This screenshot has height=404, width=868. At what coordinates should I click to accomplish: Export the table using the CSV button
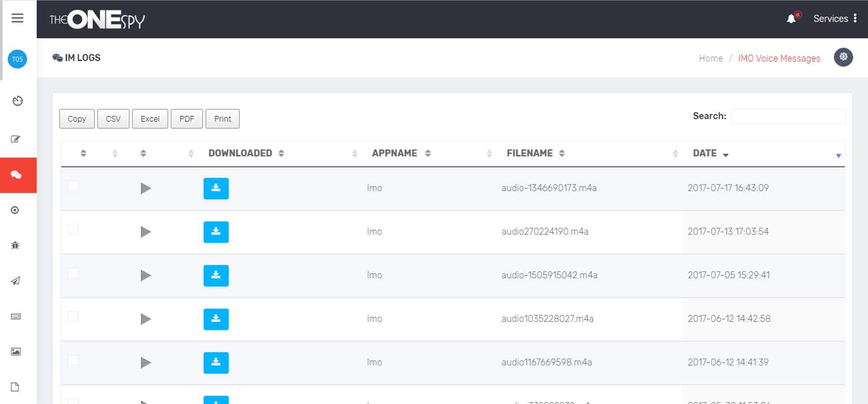click(113, 119)
